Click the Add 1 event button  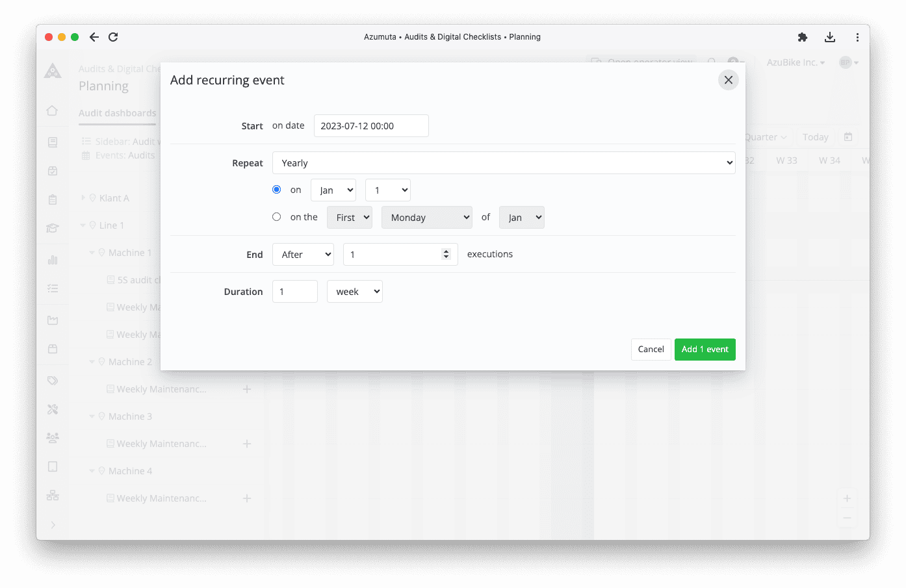point(705,349)
